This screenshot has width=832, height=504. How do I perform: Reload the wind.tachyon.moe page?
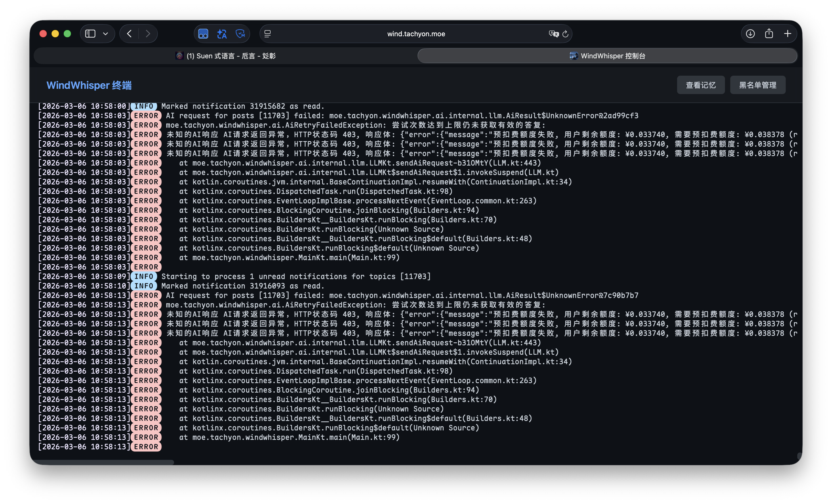tap(566, 34)
